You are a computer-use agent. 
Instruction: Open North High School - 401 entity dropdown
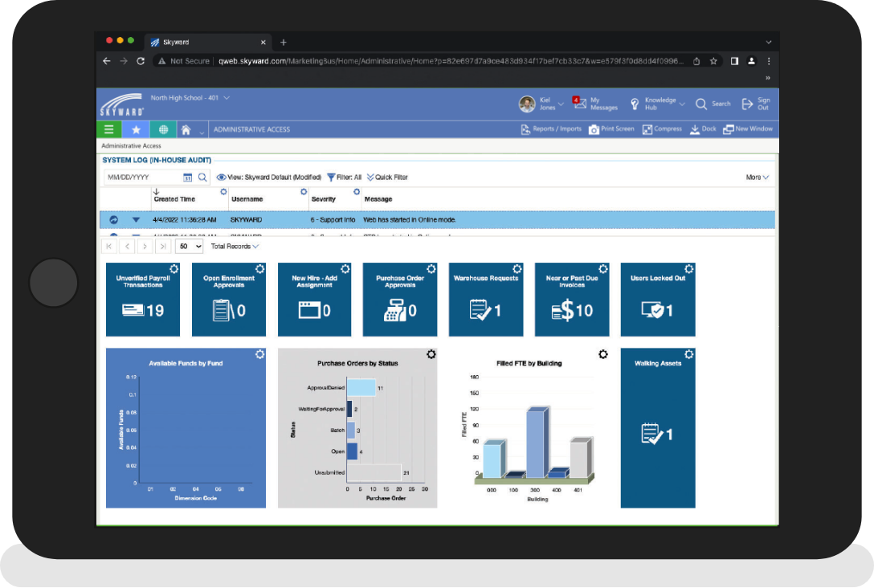coord(190,98)
